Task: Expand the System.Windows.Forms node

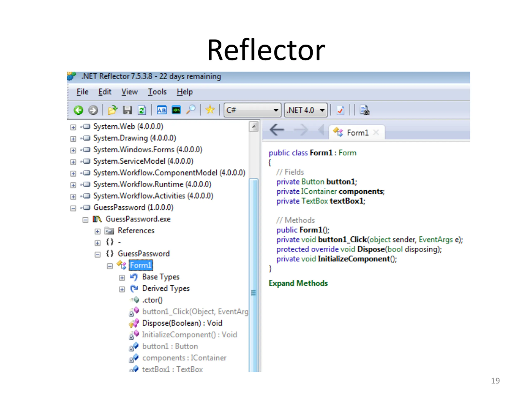Action: [73, 150]
